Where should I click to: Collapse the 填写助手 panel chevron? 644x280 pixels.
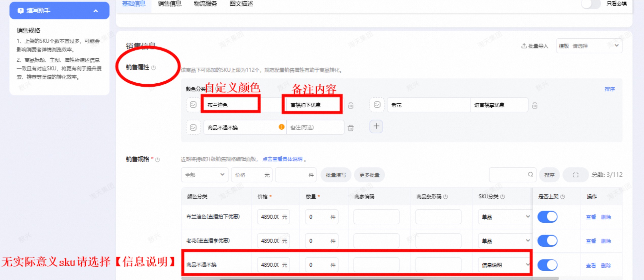pyautogui.click(x=96, y=11)
